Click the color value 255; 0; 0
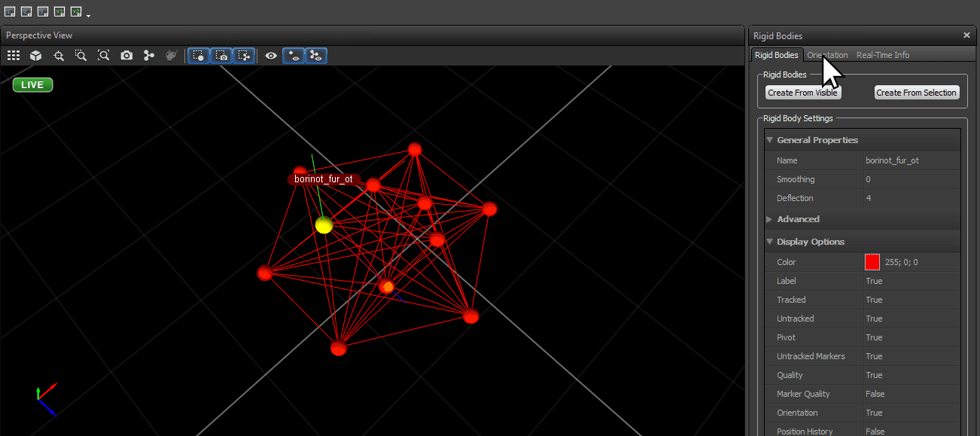This screenshot has height=436, width=980. pos(901,262)
